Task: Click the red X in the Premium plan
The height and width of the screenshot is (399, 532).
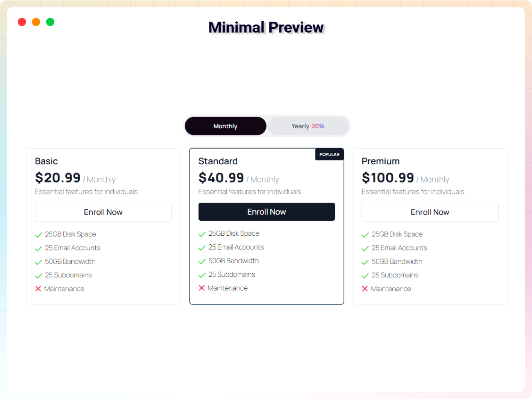Action: pyautogui.click(x=365, y=289)
